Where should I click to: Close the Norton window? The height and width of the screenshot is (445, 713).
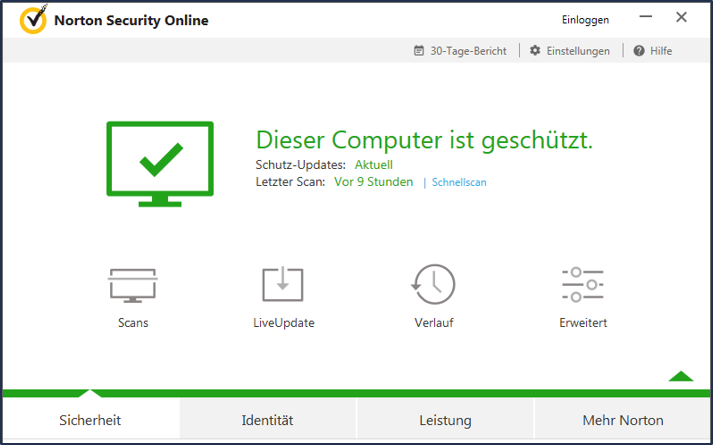[x=681, y=17]
